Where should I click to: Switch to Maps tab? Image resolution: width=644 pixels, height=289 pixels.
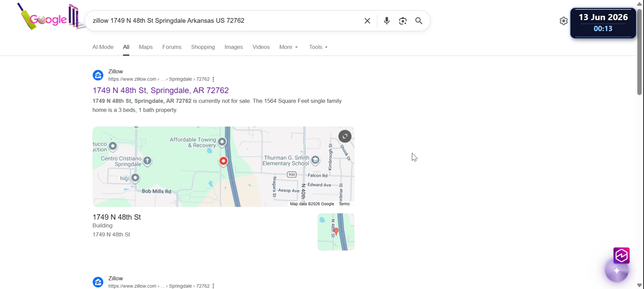click(146, 47)
